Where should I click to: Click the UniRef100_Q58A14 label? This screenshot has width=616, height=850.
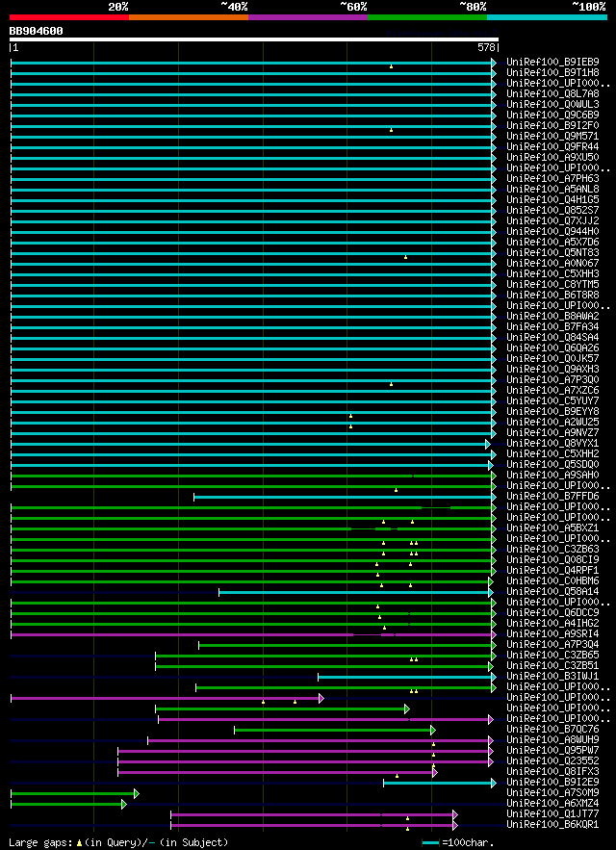tap(552, 591)
